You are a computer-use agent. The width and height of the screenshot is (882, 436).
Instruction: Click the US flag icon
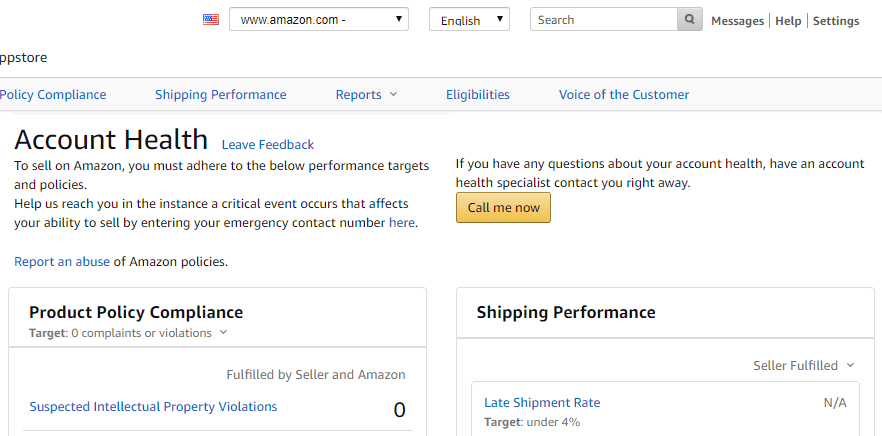point(211,19)
